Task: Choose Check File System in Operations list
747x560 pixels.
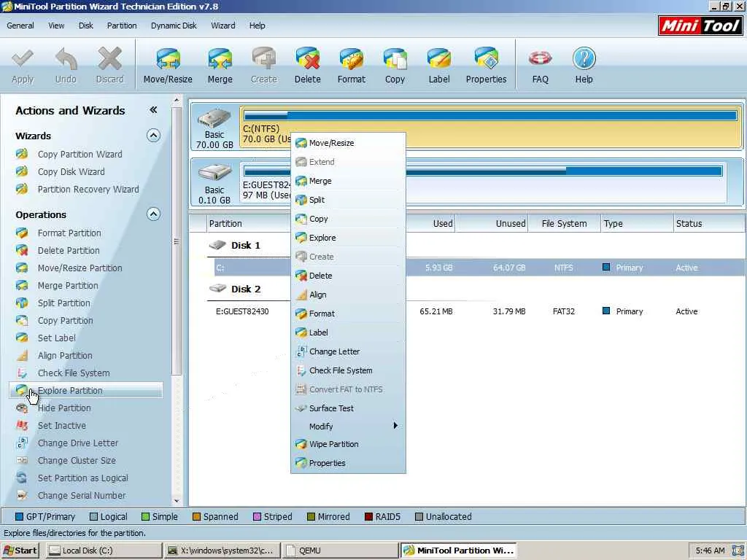Action: coord(74,373)
